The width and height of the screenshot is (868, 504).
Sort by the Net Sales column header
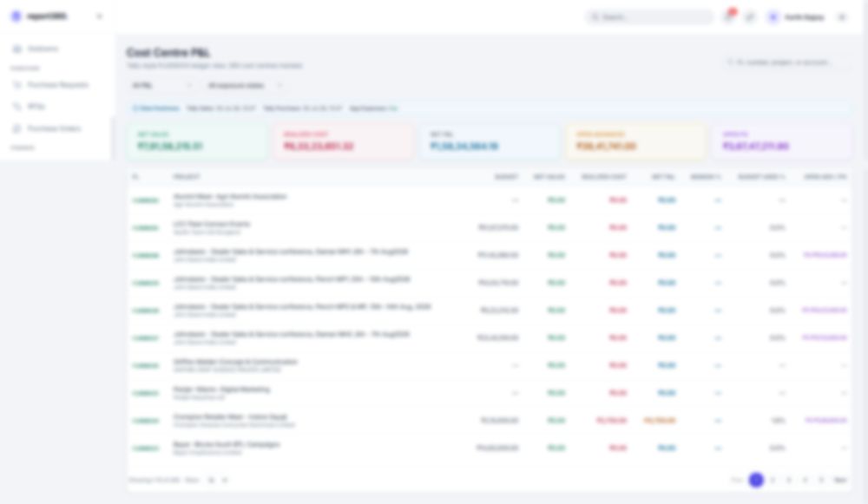(549, 177)
